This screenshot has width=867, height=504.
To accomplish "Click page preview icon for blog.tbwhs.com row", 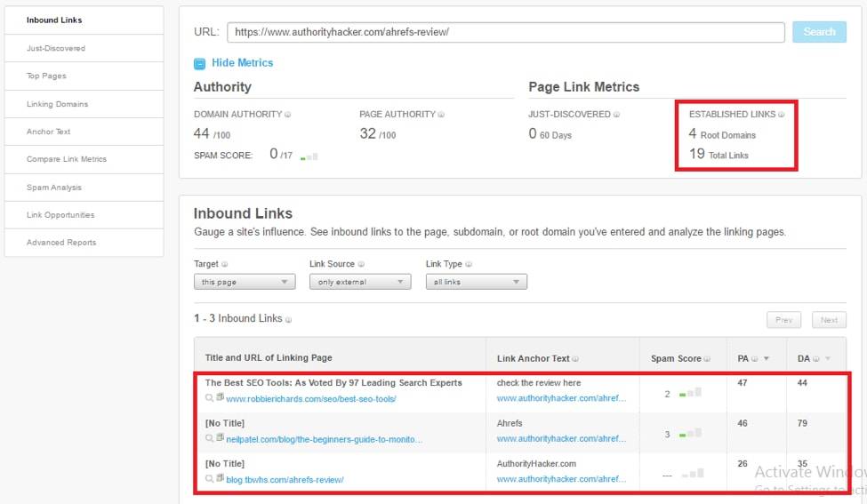I will (220, 477).
